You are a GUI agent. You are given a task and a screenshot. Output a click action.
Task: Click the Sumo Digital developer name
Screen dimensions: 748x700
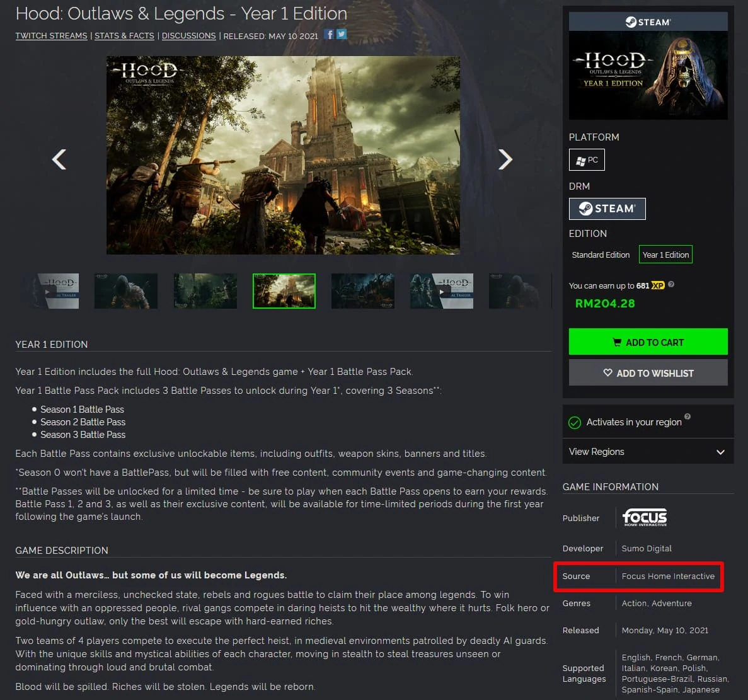tap(647, 548)
